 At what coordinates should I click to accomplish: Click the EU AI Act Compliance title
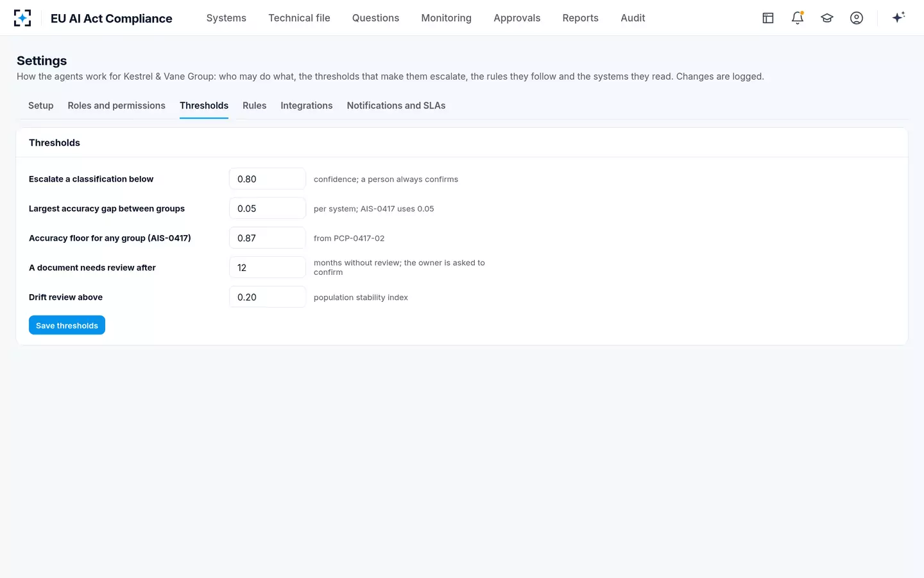(112, 18)
